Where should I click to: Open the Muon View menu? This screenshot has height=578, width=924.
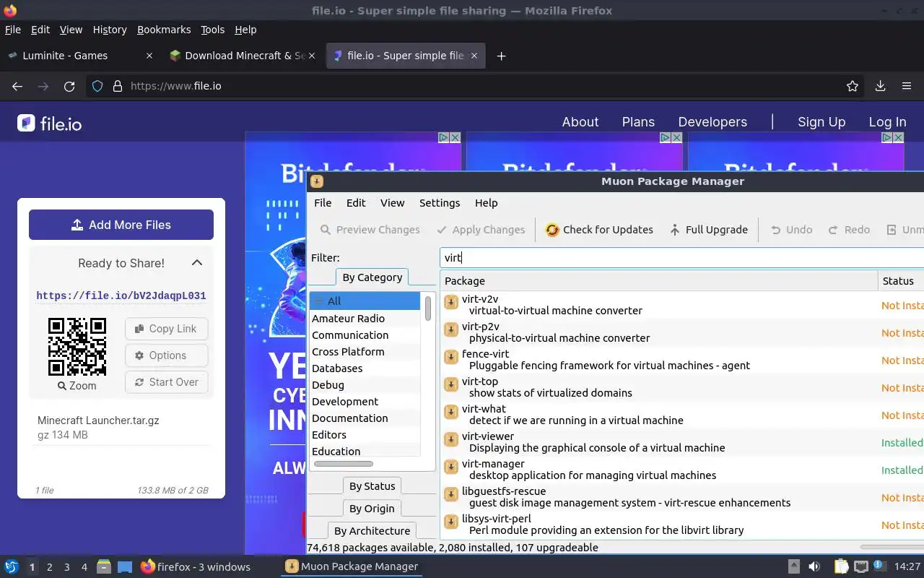[x=393, y=203]
